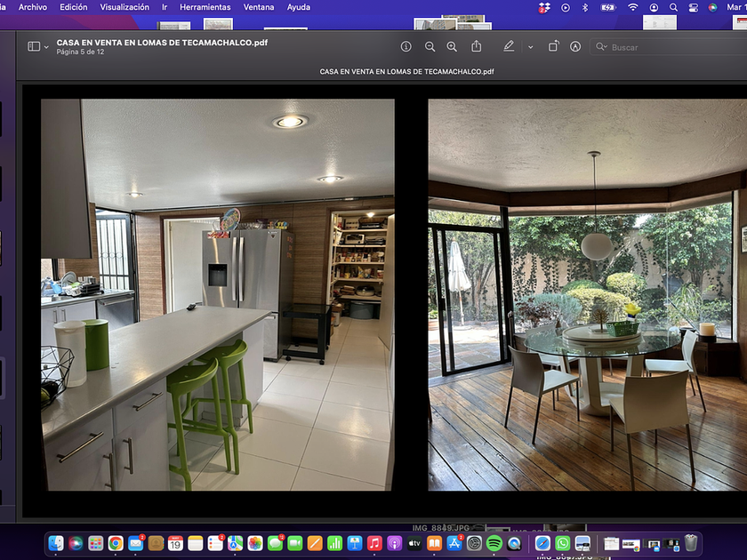The width and height of the screenshot is (747, 560).
Task: Open App Store from the Dock
Action: click(454, 543)
